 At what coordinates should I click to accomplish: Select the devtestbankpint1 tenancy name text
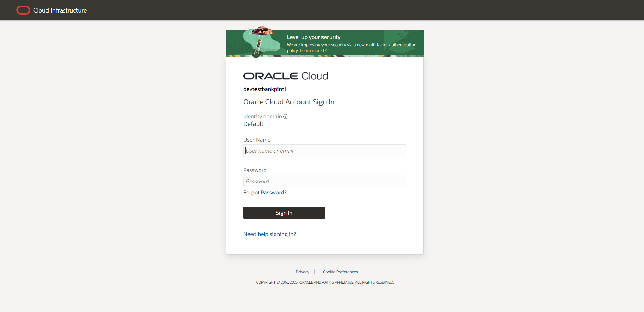point(265,89)
